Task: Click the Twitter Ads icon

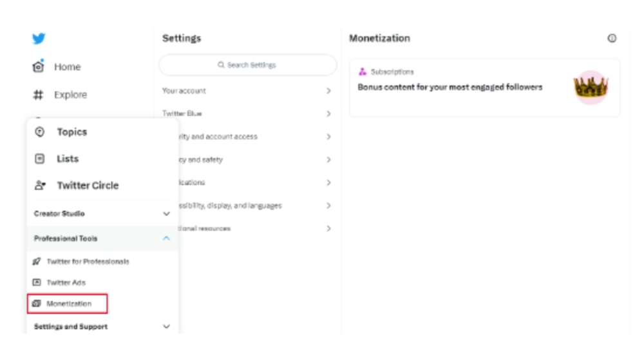Action: 37,282
